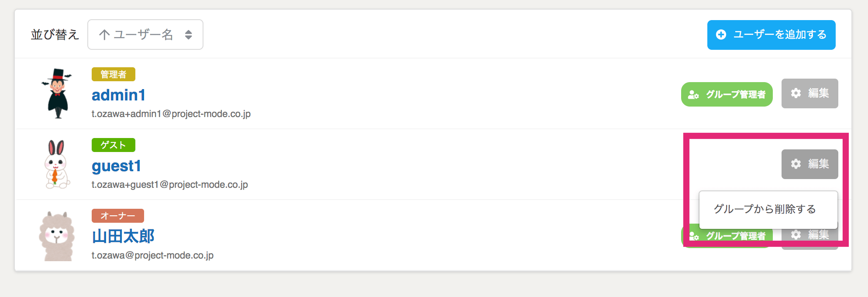Click 山田太郎's alpaca avatar image
Screen dimensions: 868x297
pyautogui.click(x=57, y=236)
